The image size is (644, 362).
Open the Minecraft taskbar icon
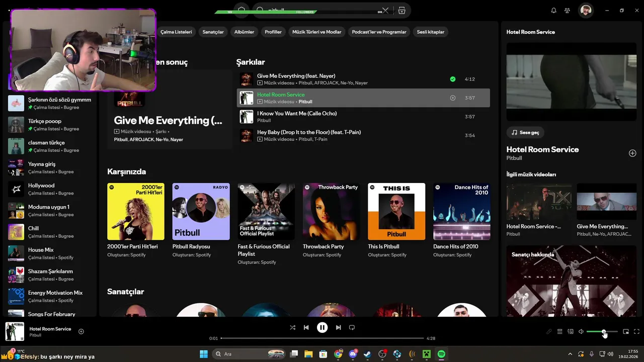[427, 354]
